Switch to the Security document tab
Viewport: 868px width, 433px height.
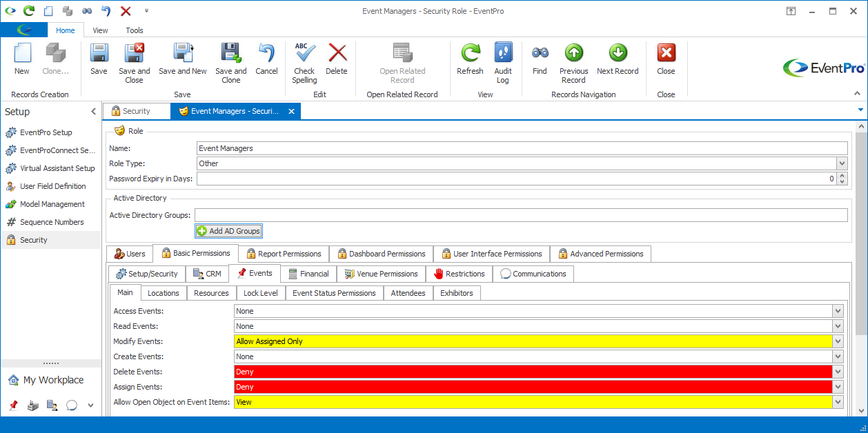[x=136, y=111]
